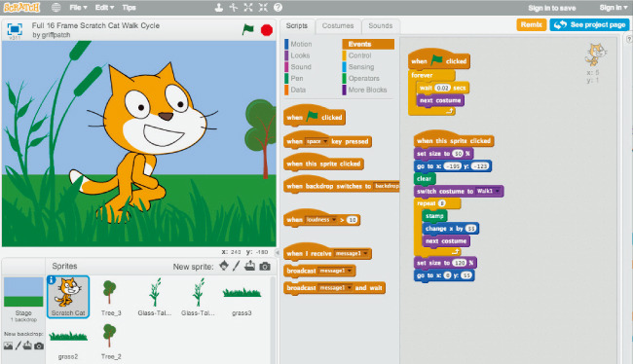Viewport: 633px width, 364px height.
Task: Select the grass3 sprite
Action: 242,298
